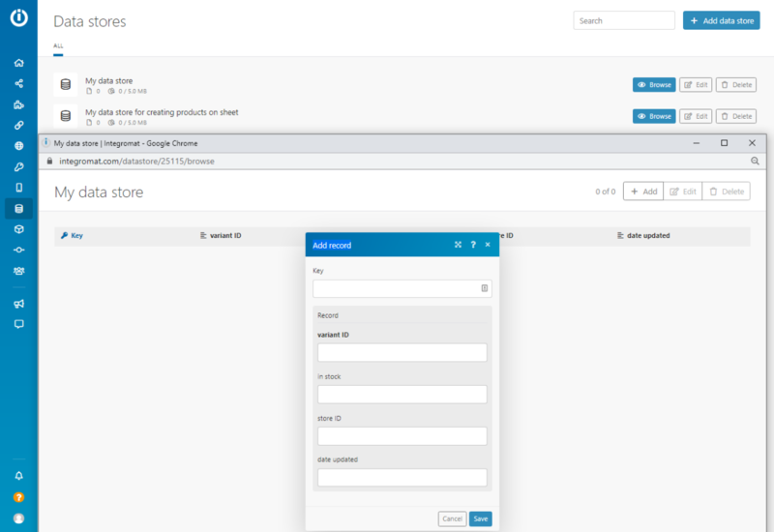Close the Add record dialog
Image resolution: width=774 pixels, height=532 pixels.
pos(488,245)
